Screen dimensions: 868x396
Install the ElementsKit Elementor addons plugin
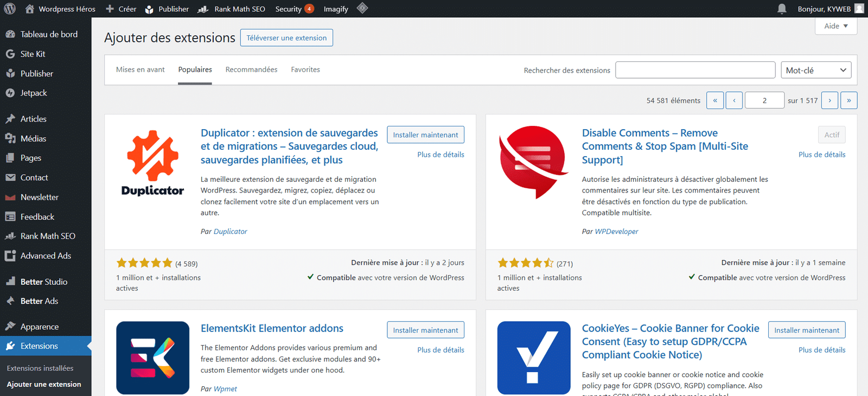click(x=425, y=330)
